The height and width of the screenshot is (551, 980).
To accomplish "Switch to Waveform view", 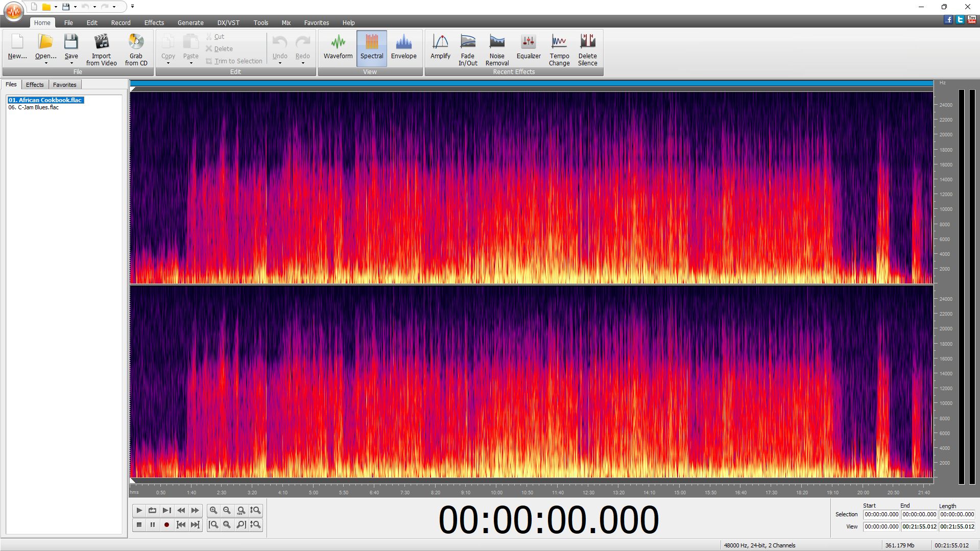I will [x=338, y=47].
